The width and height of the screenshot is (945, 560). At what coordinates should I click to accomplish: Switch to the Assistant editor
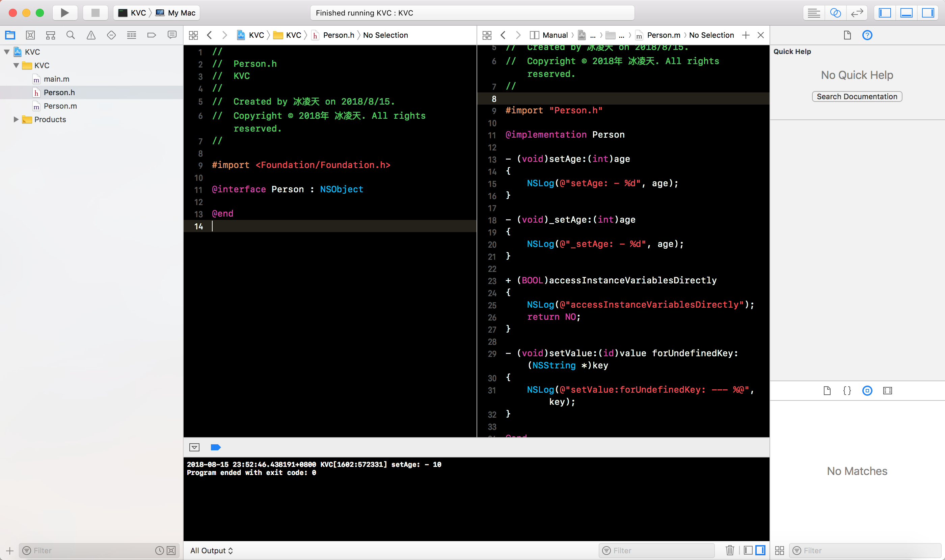[835, 13]
